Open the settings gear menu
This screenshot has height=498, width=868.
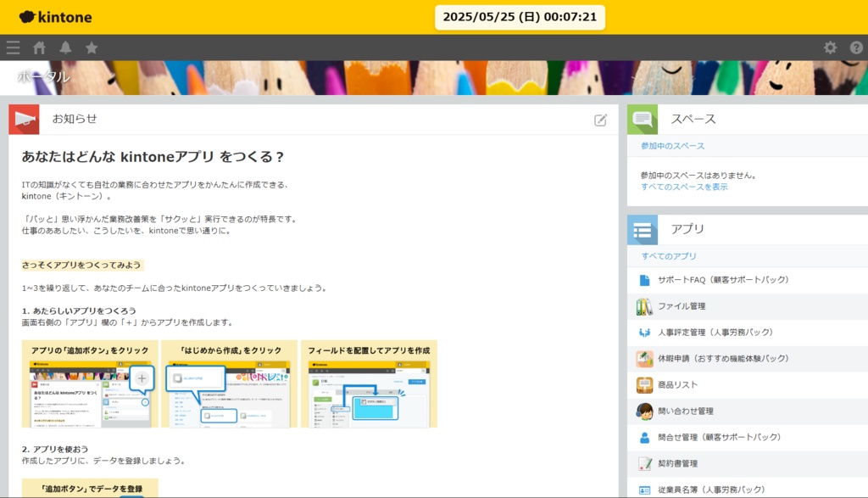[x=830, y=48]
